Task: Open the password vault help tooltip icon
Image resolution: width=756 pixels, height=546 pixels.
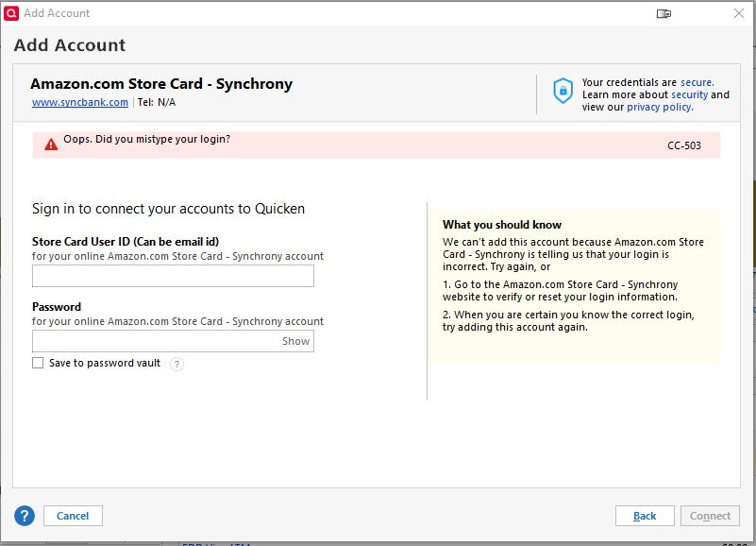Action: [176, 364]
